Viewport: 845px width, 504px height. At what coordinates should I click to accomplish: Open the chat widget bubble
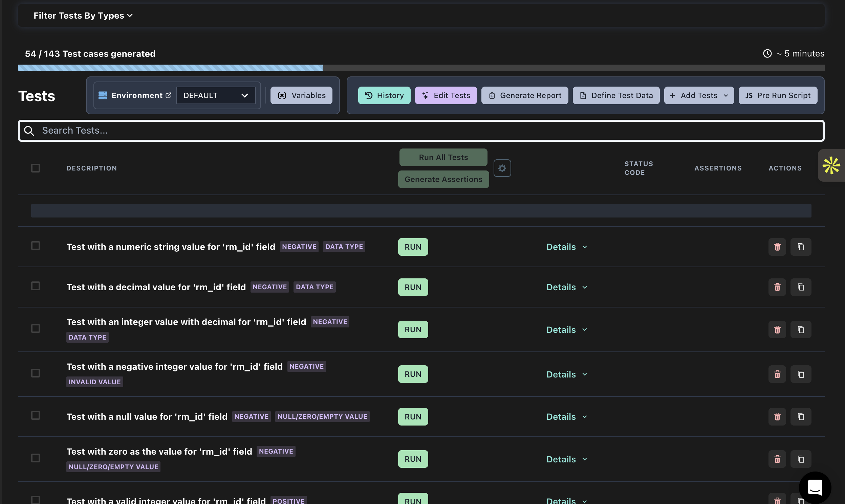(x=815, y=487)
